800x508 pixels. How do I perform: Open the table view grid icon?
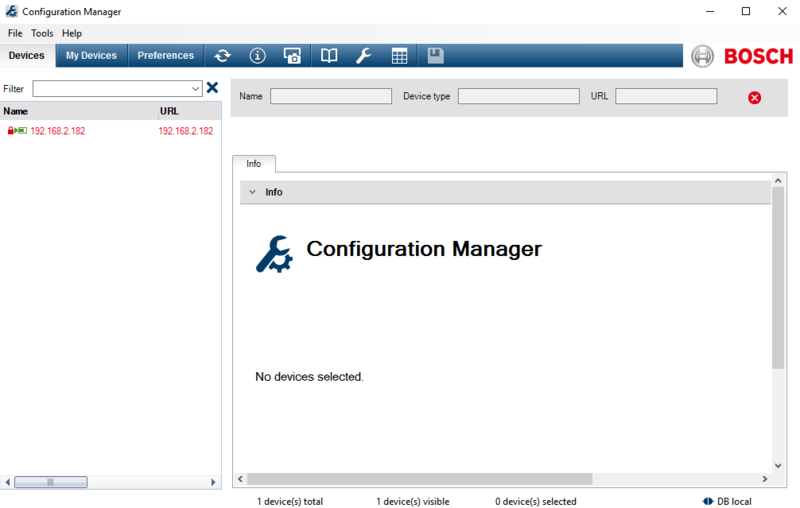tap(399, 56)
